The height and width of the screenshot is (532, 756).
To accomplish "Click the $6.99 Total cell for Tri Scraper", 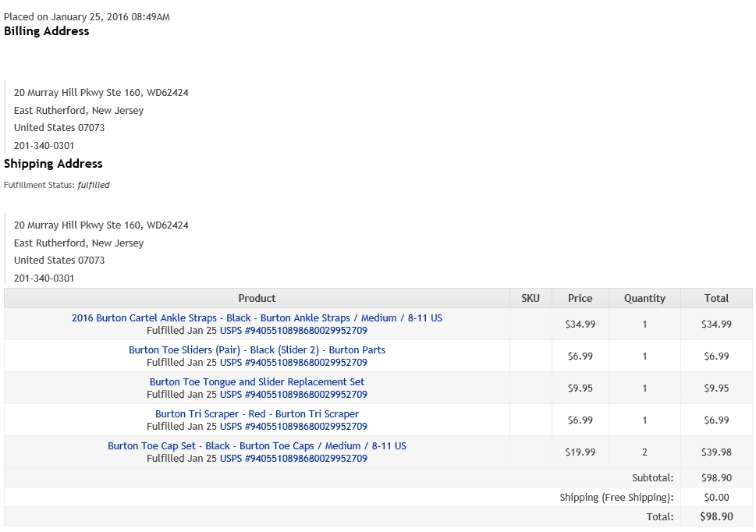I will click(x=716, y=420).
